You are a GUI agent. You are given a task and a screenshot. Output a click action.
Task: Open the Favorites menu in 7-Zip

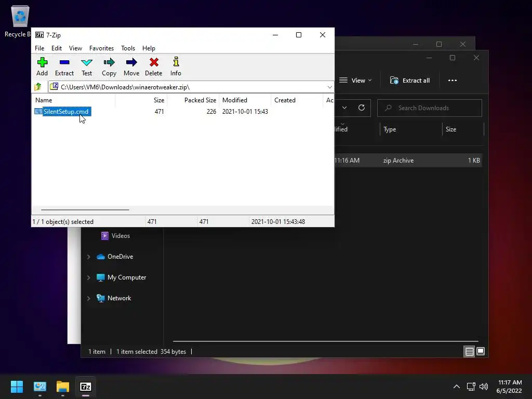tap(101, 48)
